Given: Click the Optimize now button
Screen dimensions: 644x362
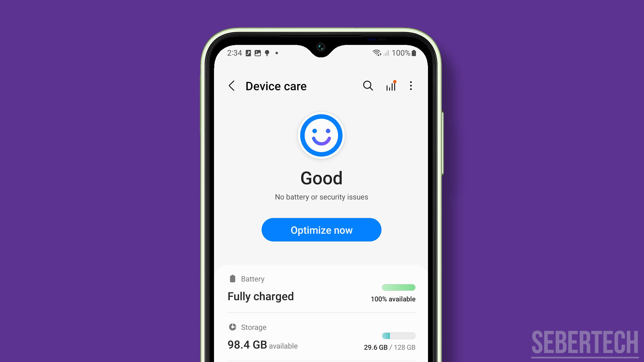Looking at the screenshot, I should coord(322,229).
